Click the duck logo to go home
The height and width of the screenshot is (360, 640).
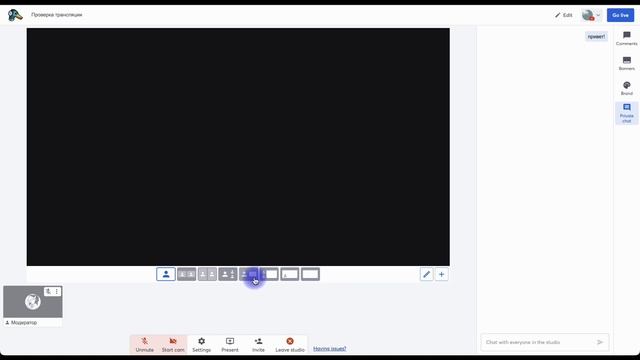(15, 15)
